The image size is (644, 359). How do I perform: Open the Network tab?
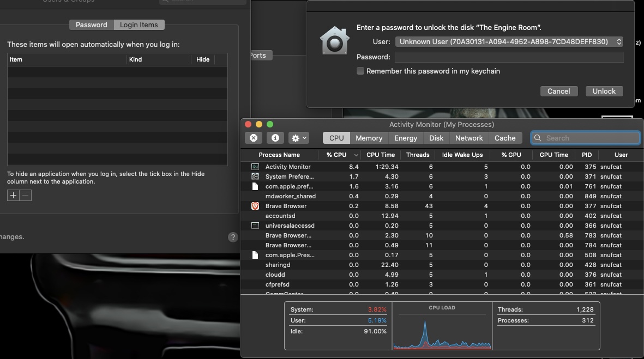469,138
